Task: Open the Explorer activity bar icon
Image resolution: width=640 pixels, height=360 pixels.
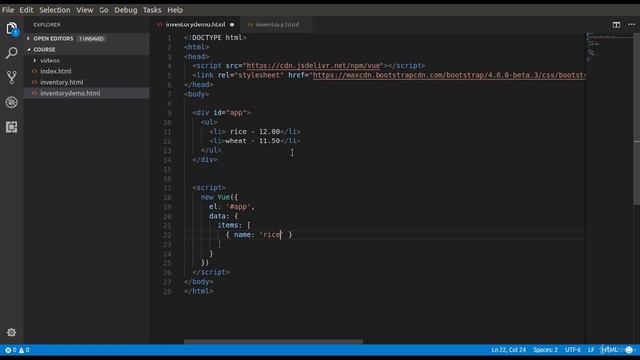Action: point(11,29)
